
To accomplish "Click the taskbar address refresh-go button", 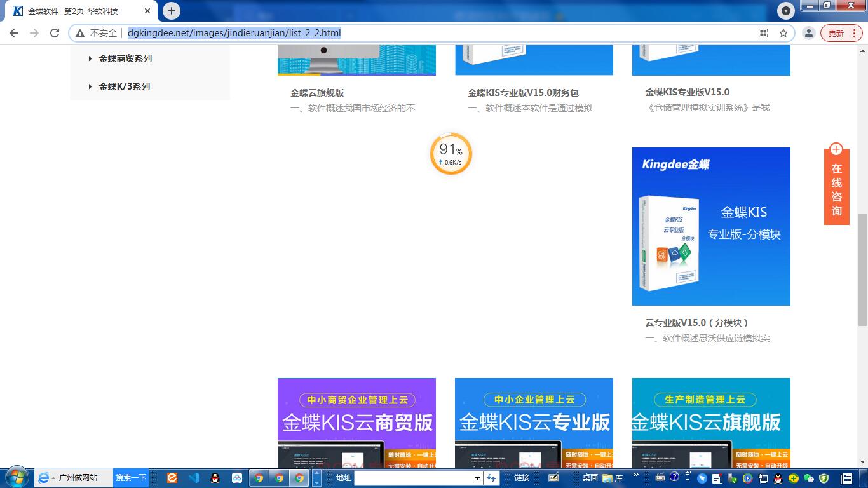I will click(x=491, y=478).
